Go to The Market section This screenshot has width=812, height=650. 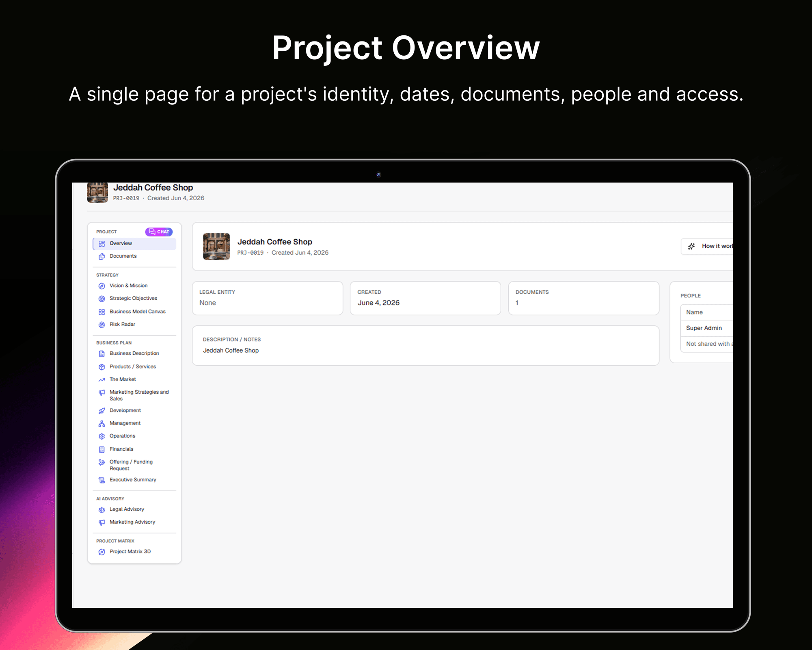134,379
